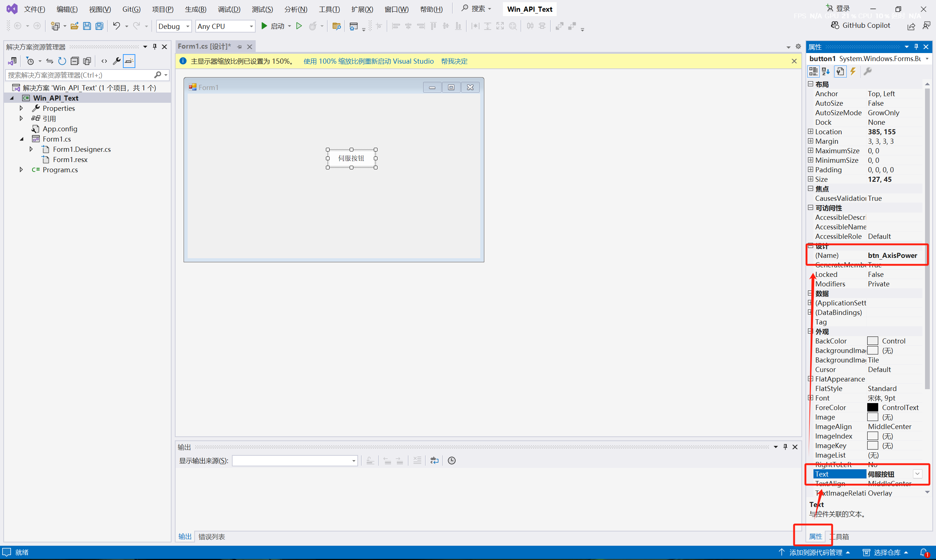The width and height of the screenshot is (936, 560).
Task: Open the Git(G) menu
Action: pos(131,9)
